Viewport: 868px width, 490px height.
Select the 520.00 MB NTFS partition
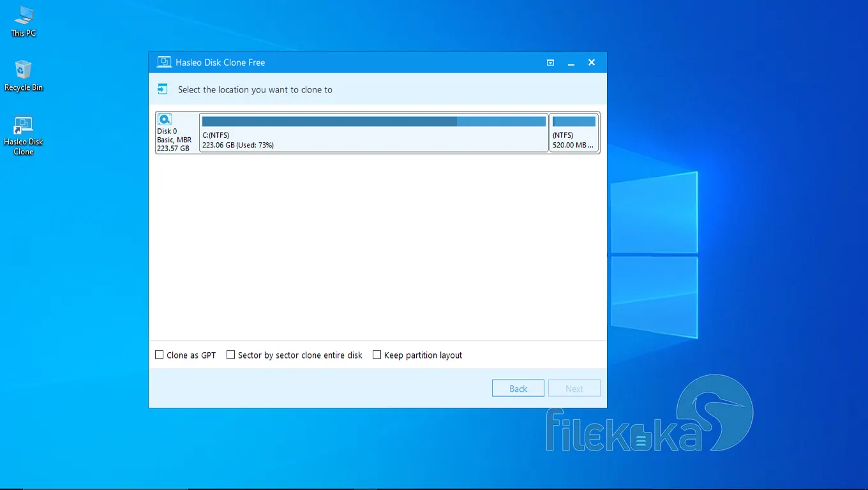pyautogui.click(x=574, y=133)
